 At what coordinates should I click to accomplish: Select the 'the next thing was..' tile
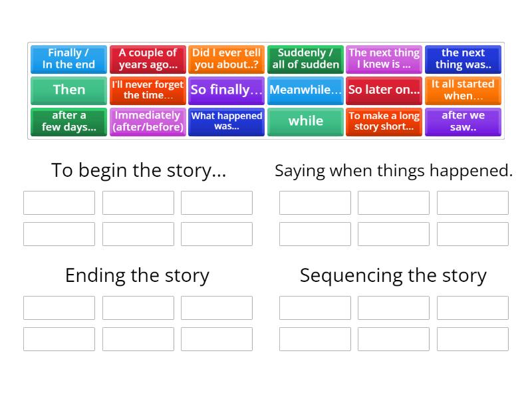[463, 59]
